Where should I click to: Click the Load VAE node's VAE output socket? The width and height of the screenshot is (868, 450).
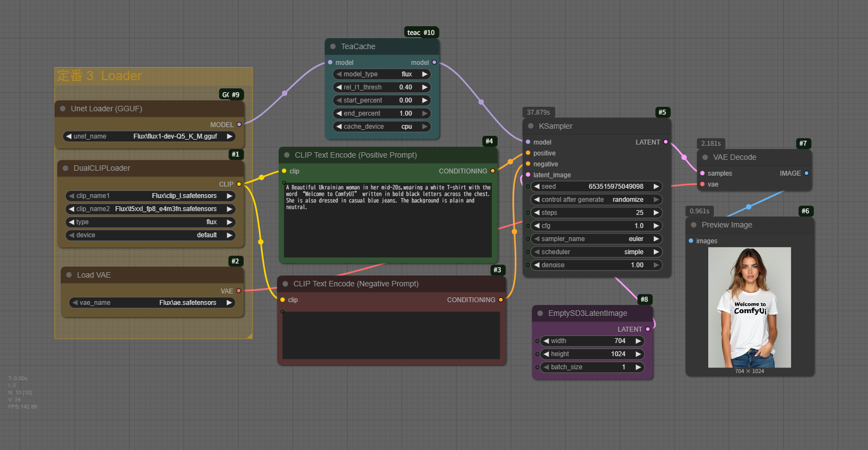point(239,291)
